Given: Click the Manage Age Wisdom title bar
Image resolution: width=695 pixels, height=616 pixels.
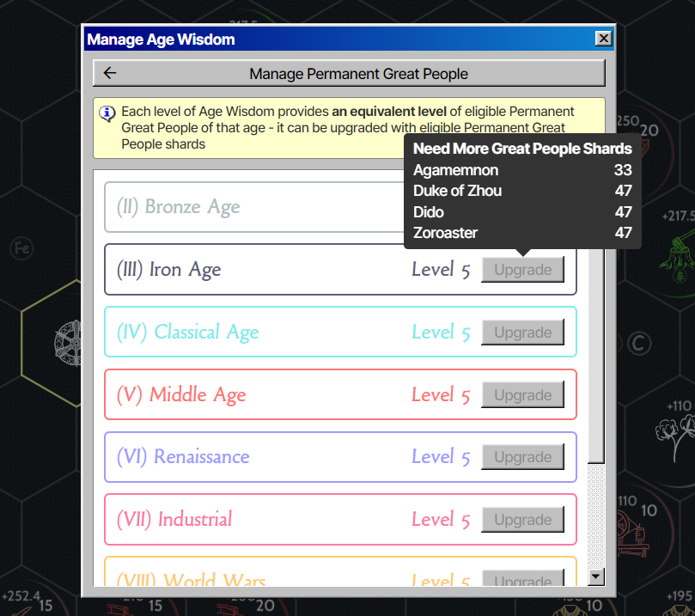Looking at the screenshot, I should (349, 39).
